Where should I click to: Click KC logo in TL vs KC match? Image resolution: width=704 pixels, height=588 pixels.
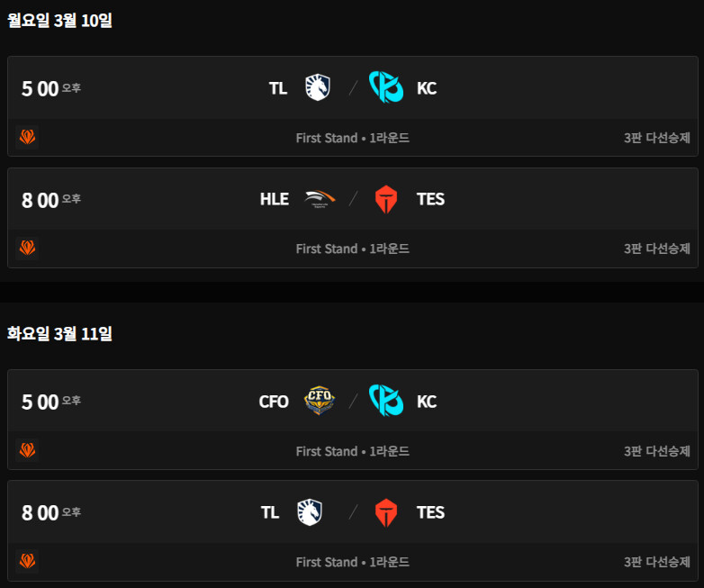click(x=386, y=88)
